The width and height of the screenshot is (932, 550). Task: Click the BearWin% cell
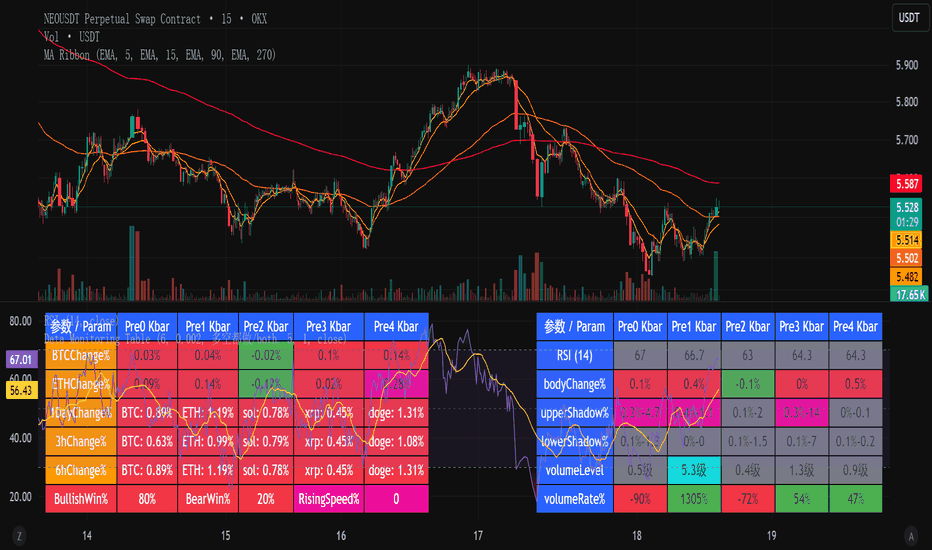tap(208, 499)
